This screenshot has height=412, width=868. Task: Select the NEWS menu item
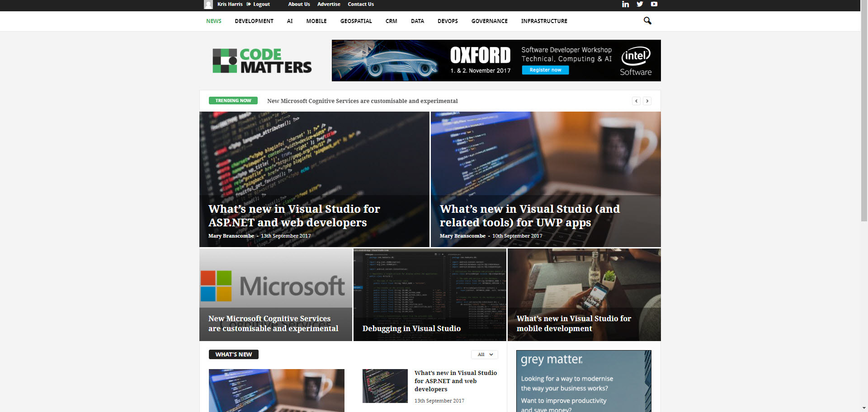[214, 21]
